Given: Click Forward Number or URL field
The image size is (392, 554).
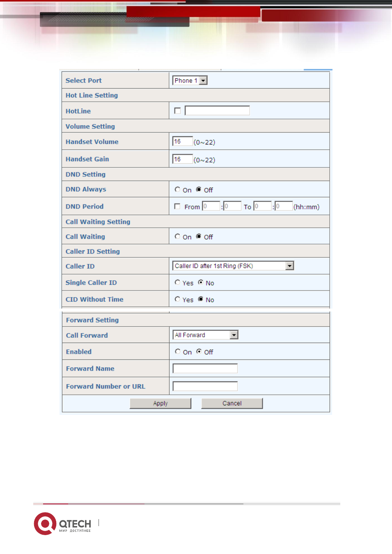Looking at the screenshot, I should coord(205,386).
